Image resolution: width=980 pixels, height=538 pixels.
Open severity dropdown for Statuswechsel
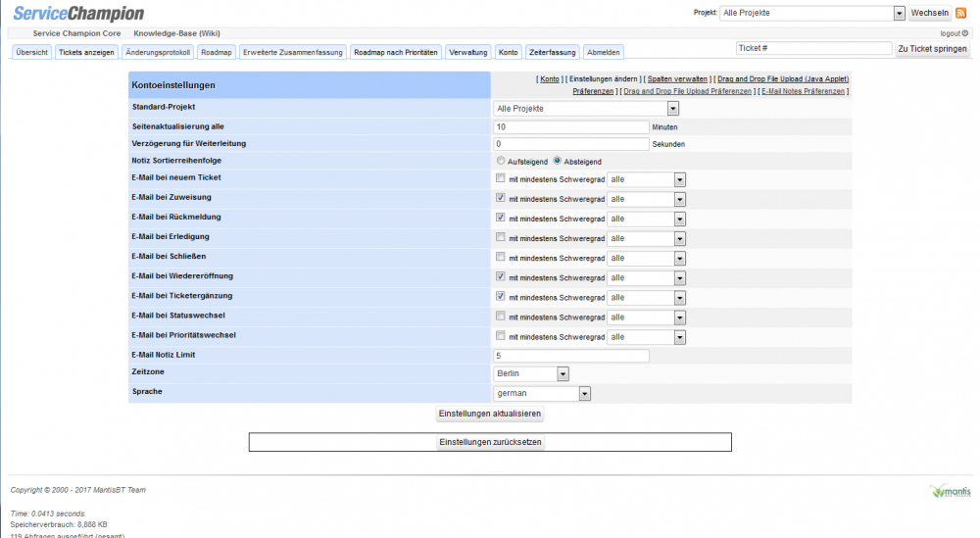coord(646,318)
